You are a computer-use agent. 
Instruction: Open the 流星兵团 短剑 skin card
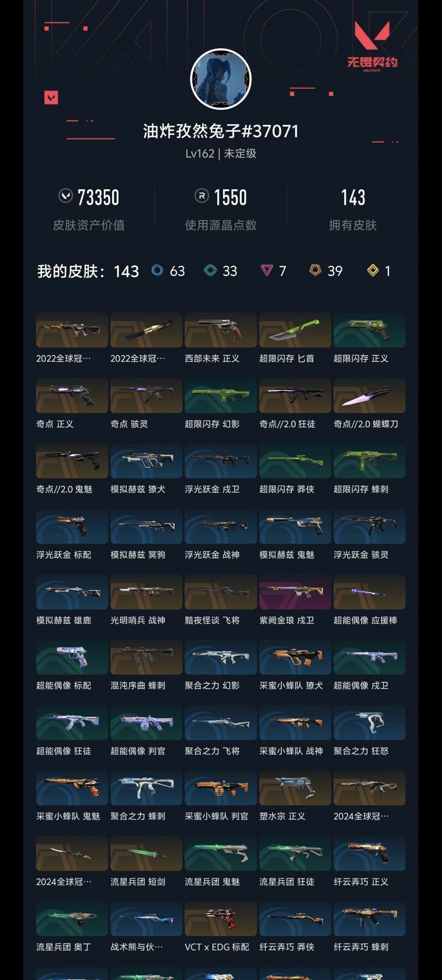[x=147, y=853]
